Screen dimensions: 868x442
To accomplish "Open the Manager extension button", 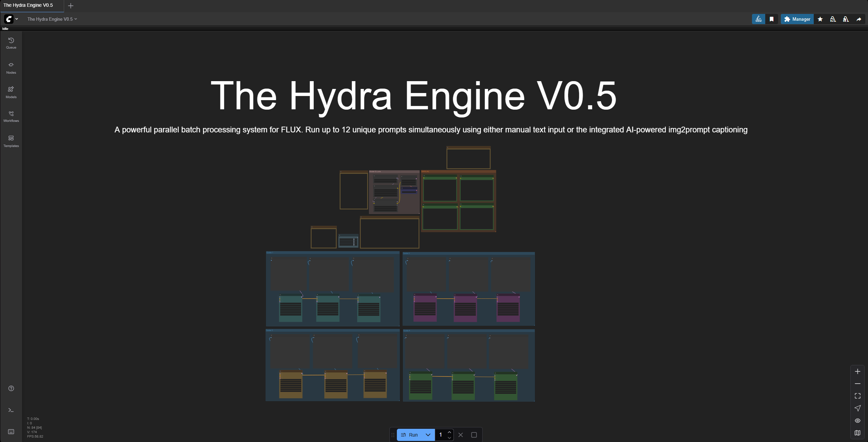I will point(797,19).
